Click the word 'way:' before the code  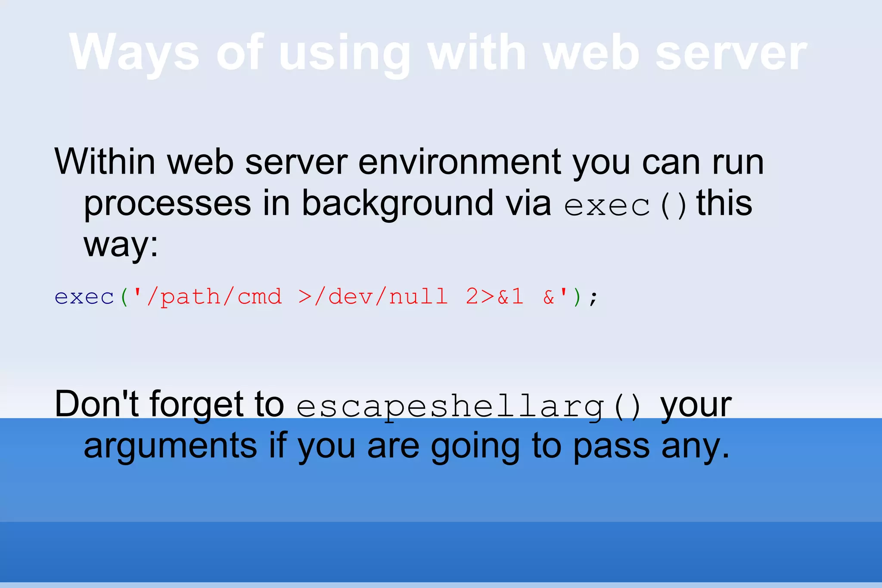pyautogui.click(x=121, y=245)
